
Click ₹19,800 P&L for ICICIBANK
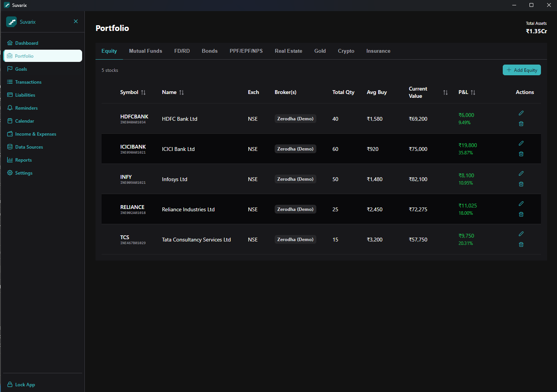[468, 145]
